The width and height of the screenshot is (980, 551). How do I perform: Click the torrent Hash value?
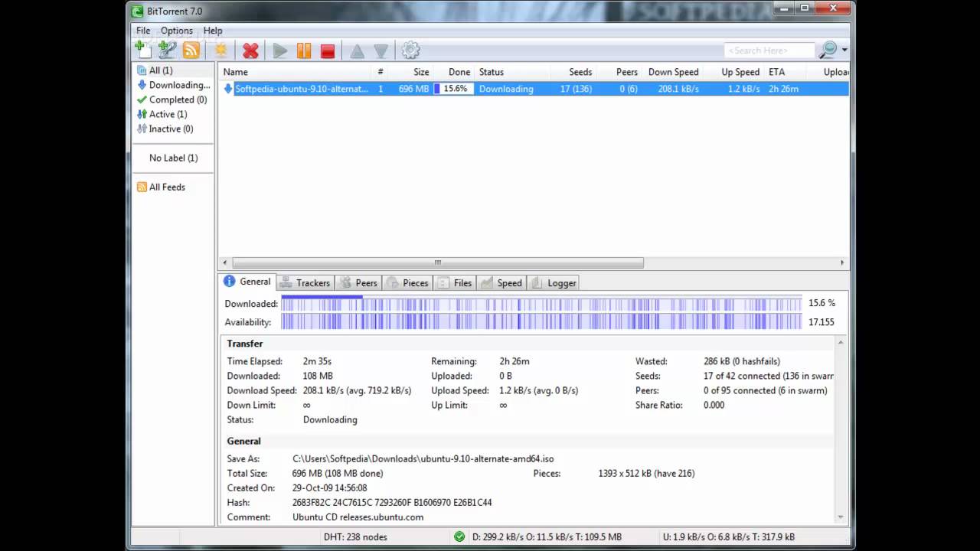pos(392,503)
